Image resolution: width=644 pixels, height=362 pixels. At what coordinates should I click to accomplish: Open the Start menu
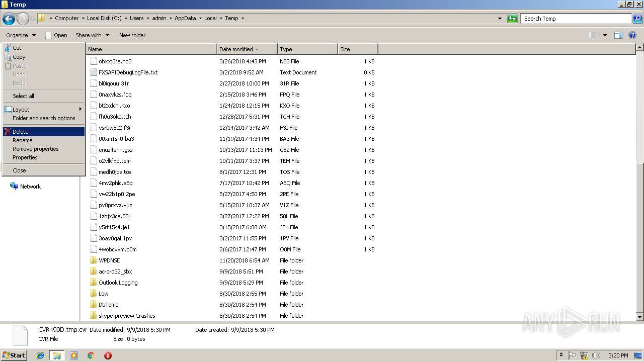14,355
